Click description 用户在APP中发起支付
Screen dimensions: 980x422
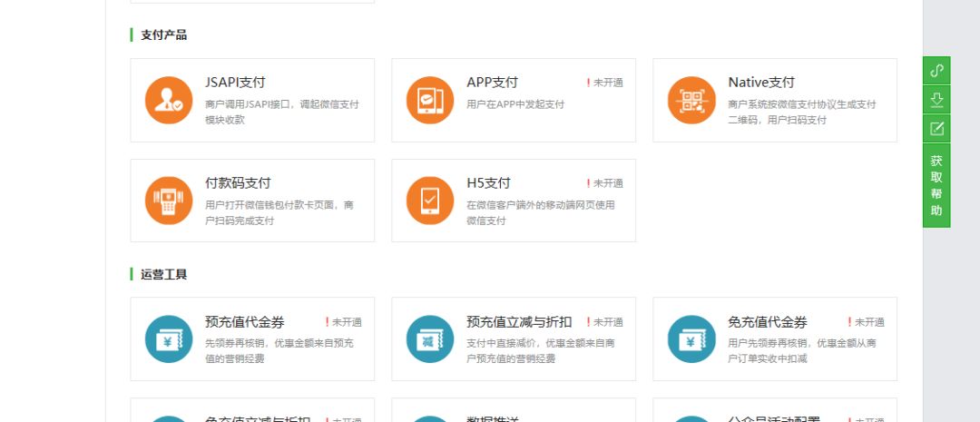(515, 104)
